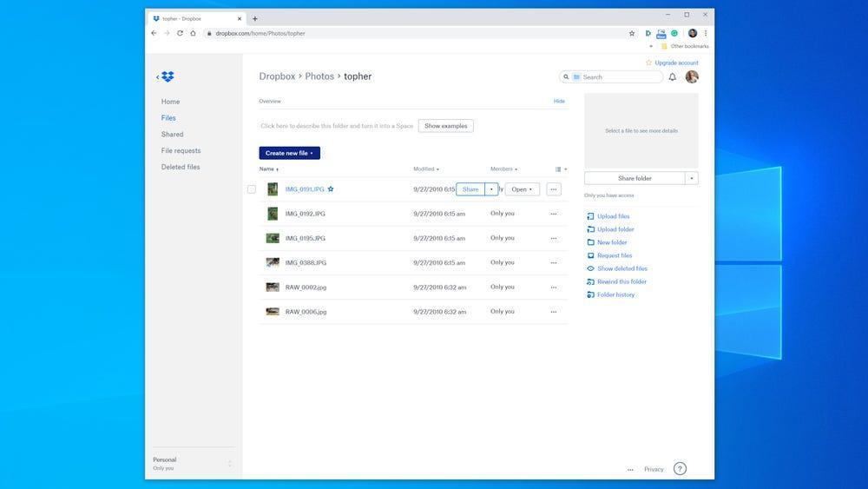Viewport: 868px width, 489px height.
Task: Bookmark page with browser star icon
Action: [632, 33]
